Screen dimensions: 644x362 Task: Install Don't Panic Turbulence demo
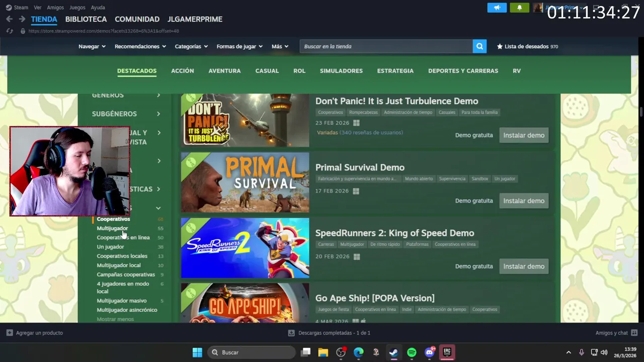[x=524, y=135]
